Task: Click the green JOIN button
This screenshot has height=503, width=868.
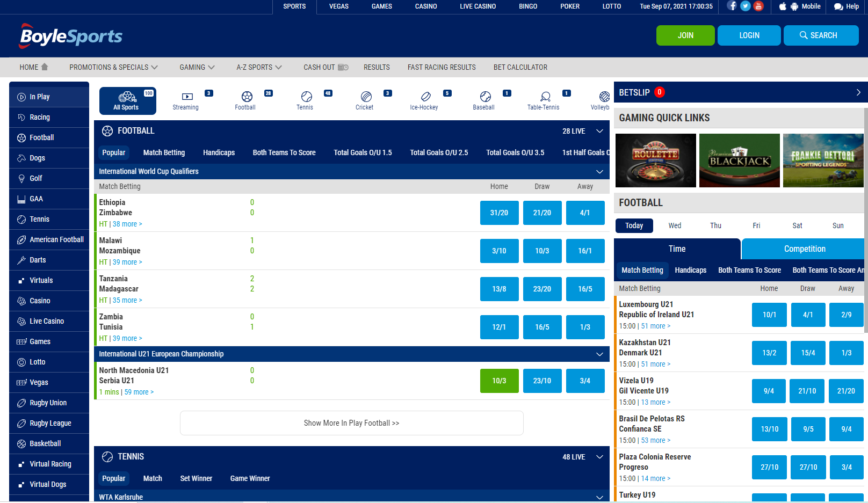Action: (x=685, y=35)
